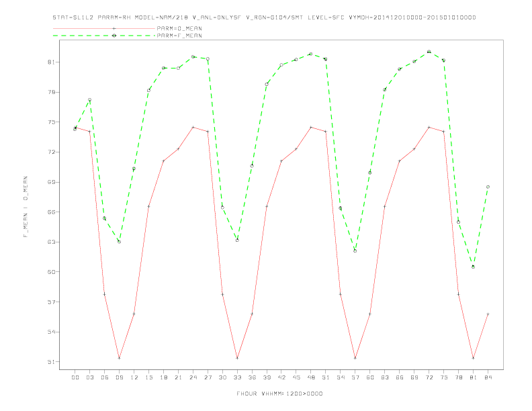Screen dimensions: 532x411
Task: Click x-axis tick label 24
Action: [193, 377]
